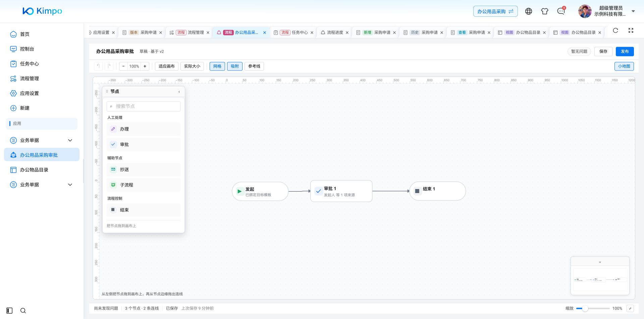Image resolution: width=644 pixels, height=319 pixels.
Task: Click the globe language icon
Action: coord(529,11)
